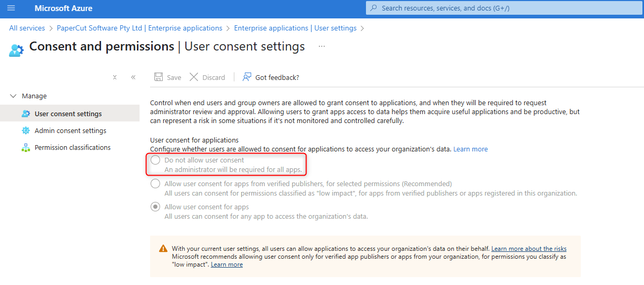This screenshot has width=644, height=285.
Task: Open Admin consent settings
Action: pyautogui.click(x=70, y=130)
